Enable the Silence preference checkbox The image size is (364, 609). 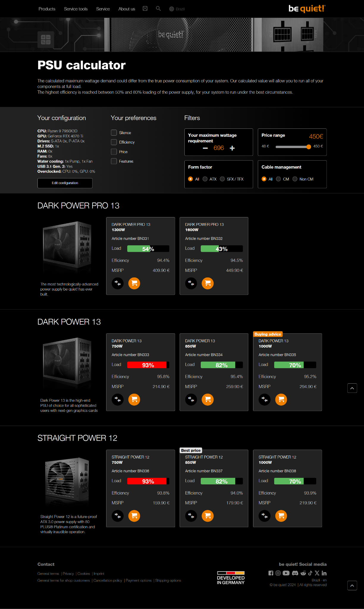point(114,133)
